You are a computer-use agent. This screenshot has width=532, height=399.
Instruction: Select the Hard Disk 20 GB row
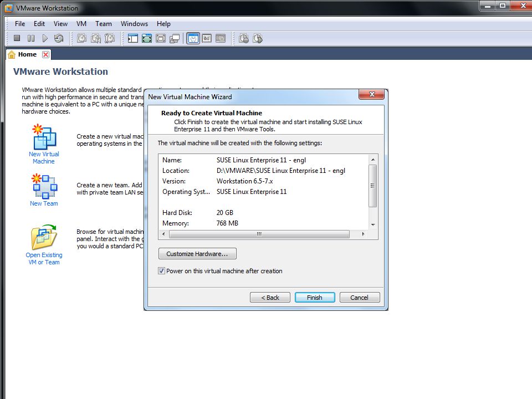(x=264, y=213)
